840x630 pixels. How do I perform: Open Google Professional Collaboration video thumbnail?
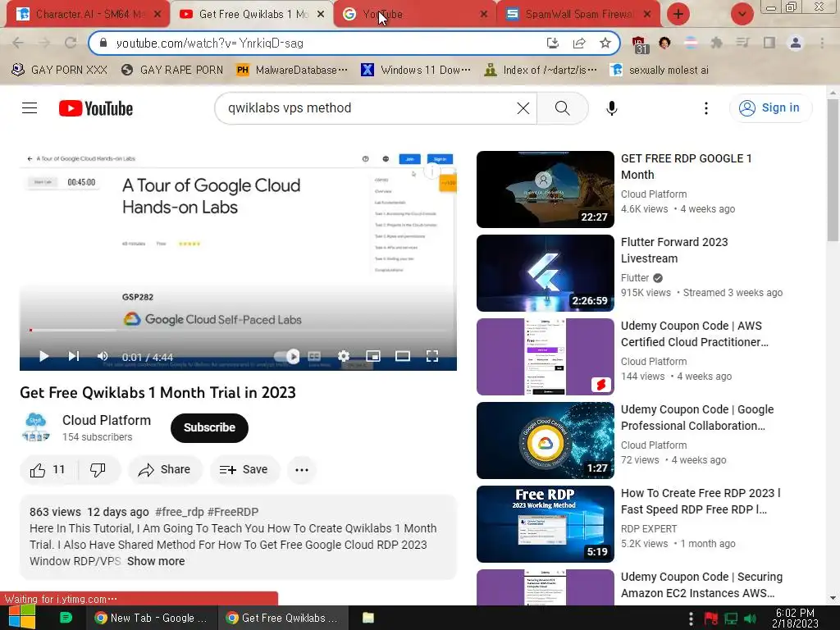click(x=545, y=440)
